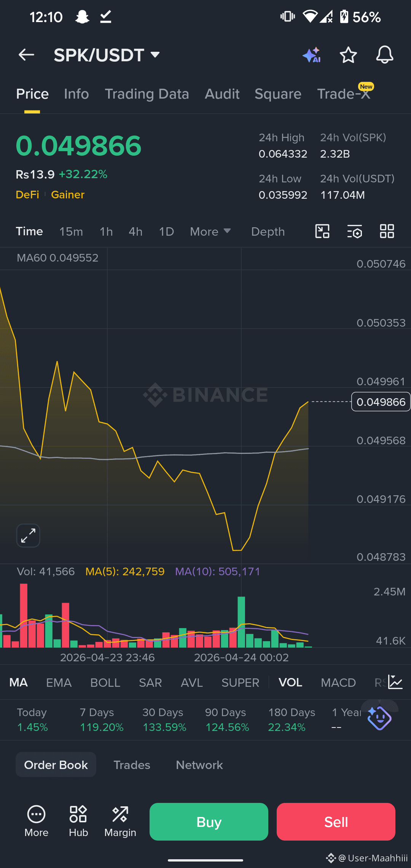Set a price alert with bell icon
The image size is (411, 868).
[x=385, y=55]
